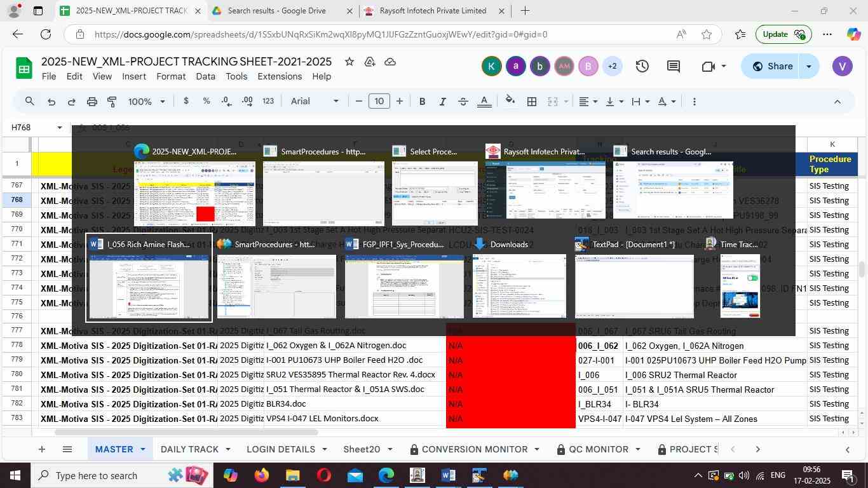Open the Firefox taskbar icon
868x488 pixels.
pos(261,475)
